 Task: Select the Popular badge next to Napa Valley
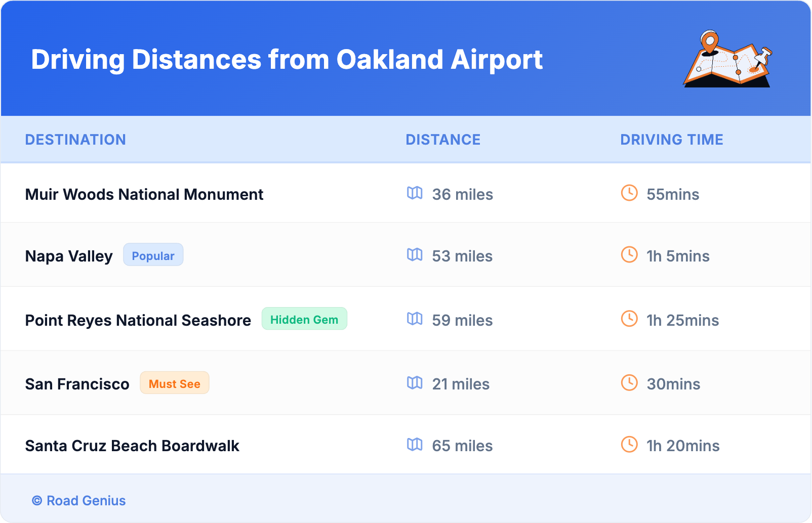click(153, 255)
